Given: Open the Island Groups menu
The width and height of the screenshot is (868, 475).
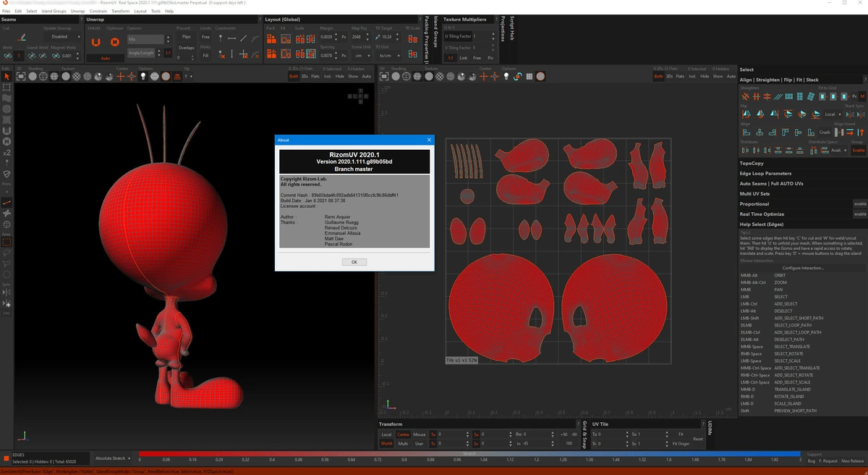Looking at the screenshot, I should 54,12.
